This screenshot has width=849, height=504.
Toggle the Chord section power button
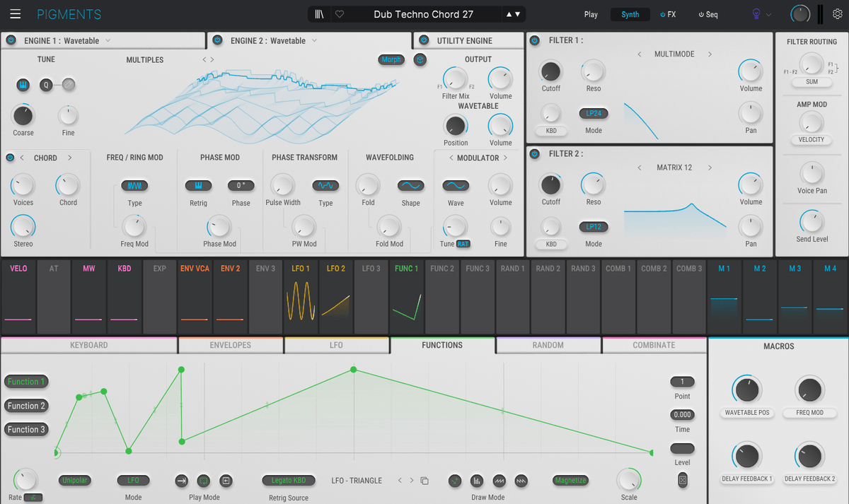(x=10, y=158)
